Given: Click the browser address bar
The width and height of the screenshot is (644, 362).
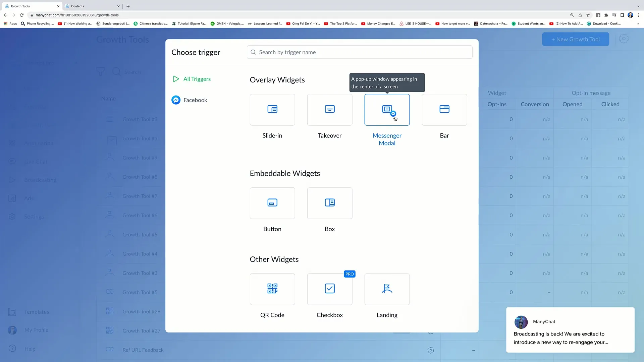Looking at the screenshot, I should tap(299, 15).
